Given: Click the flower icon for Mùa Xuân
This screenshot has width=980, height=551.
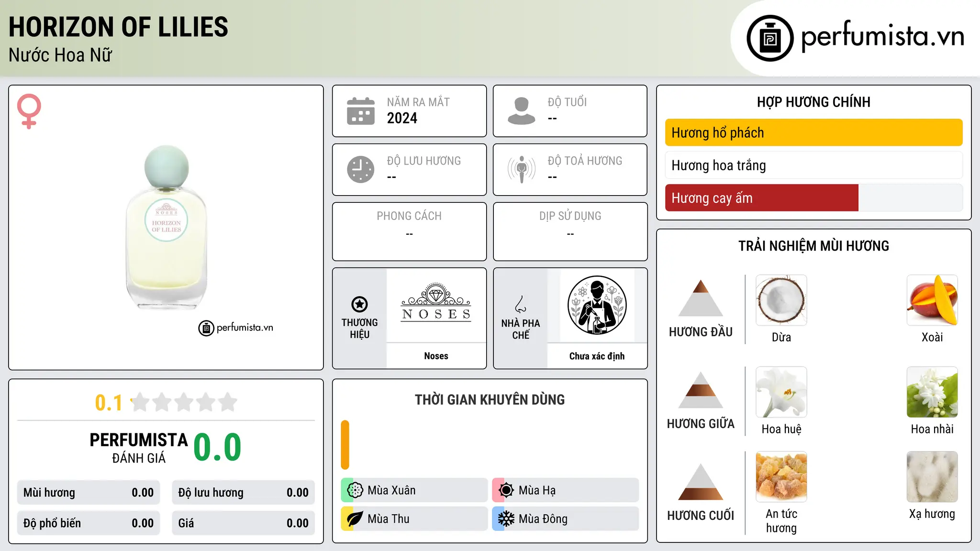Looking at the screenshot, I should [x=355, y=490].
